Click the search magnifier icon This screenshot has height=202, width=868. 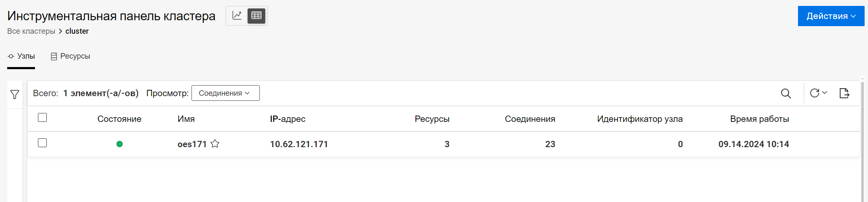click(786, 93)
